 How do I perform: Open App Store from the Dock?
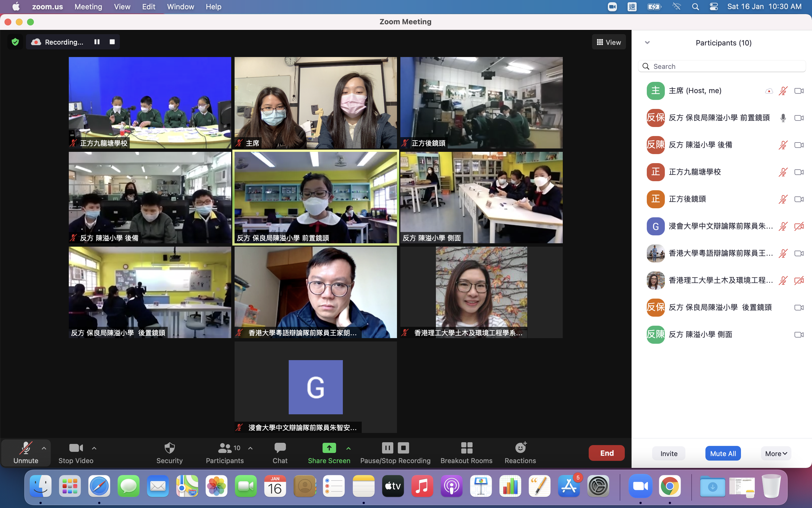tap(569, 486)
